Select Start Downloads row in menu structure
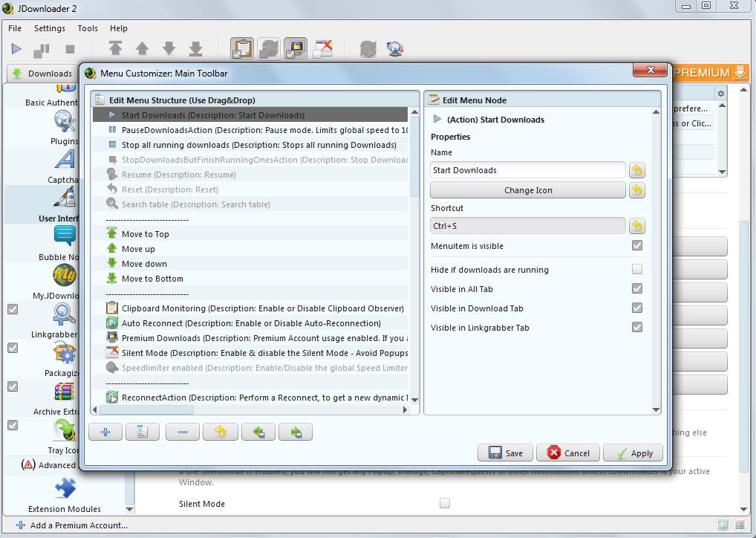The width and height of the screenshot is (756, 538). [250, 115]
